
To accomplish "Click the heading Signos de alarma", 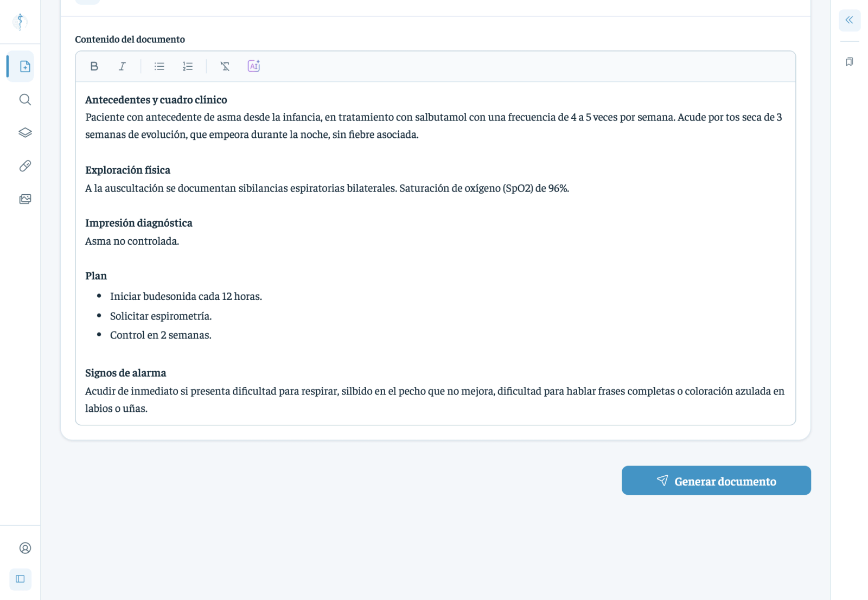I will [x=126, y=373].
